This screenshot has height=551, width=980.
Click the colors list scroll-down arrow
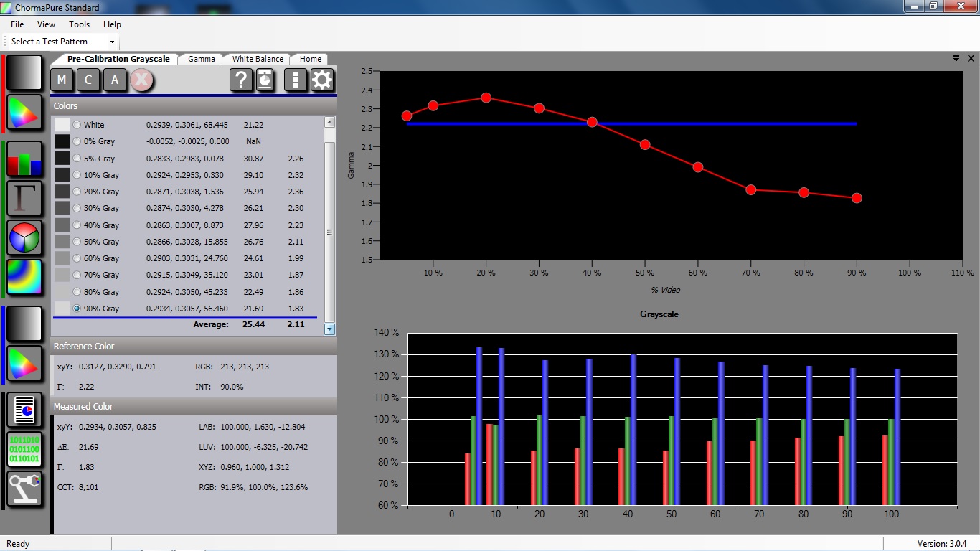329,329
